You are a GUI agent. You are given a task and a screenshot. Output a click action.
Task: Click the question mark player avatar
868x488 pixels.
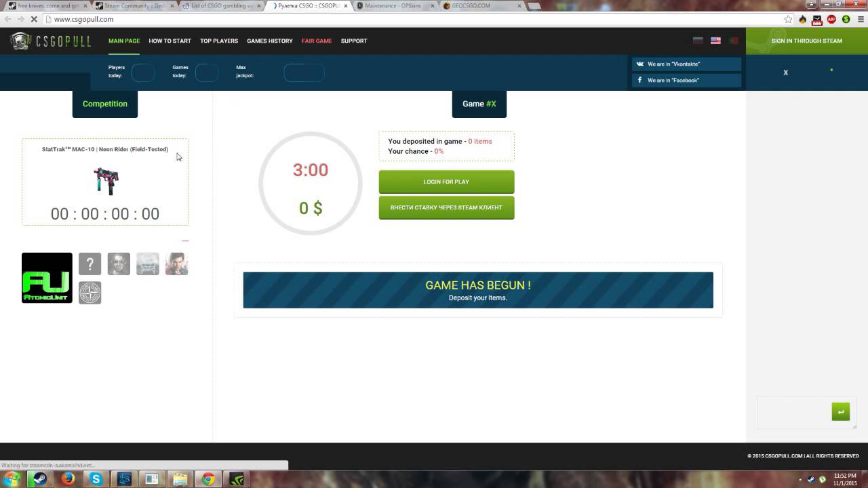(90, 264)
